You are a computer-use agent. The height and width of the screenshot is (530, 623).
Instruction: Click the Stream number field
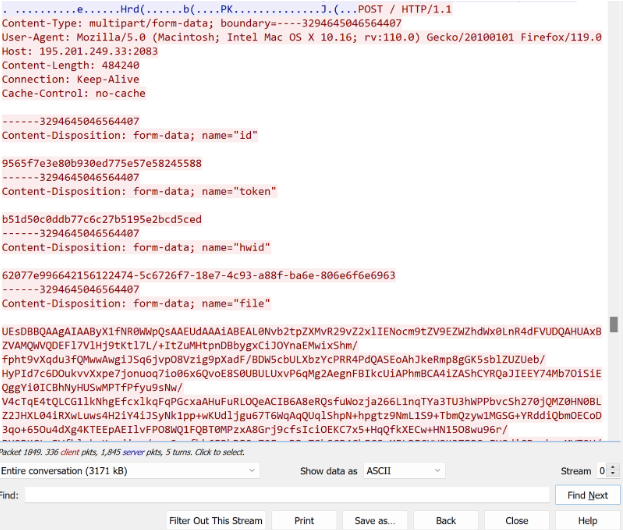point(603,471)
